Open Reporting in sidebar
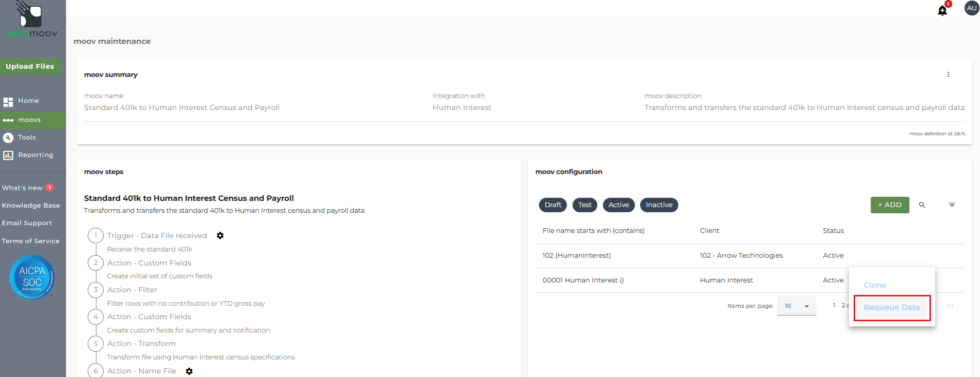 click(36, 155)
